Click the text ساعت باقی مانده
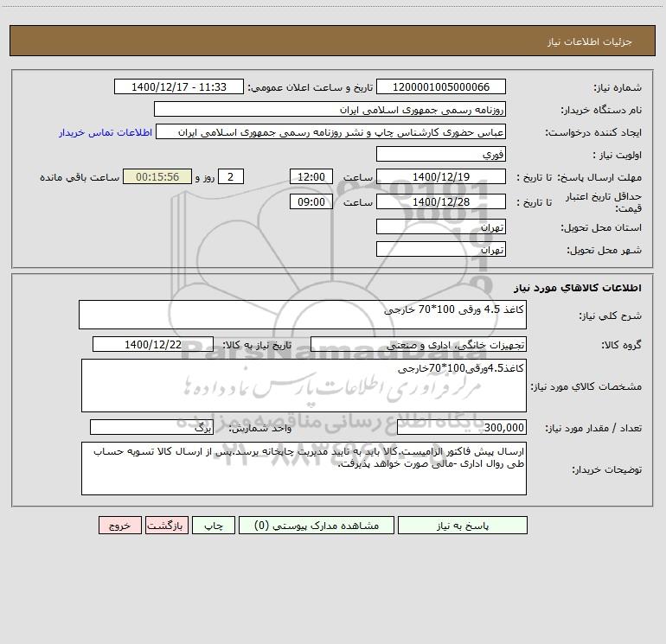The width and height of the screenshot is (666, 644). point(80,177)
